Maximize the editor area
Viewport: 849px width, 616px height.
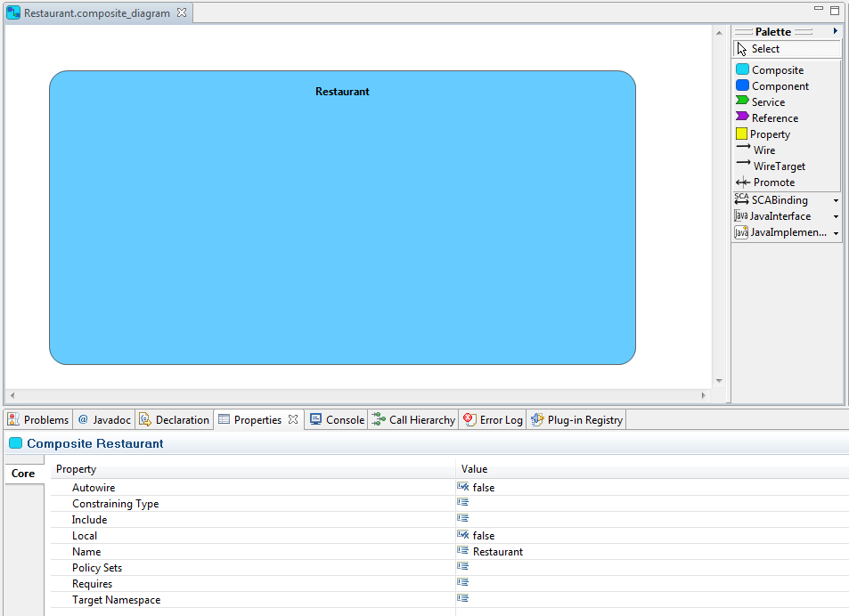(x=835, y=11)
